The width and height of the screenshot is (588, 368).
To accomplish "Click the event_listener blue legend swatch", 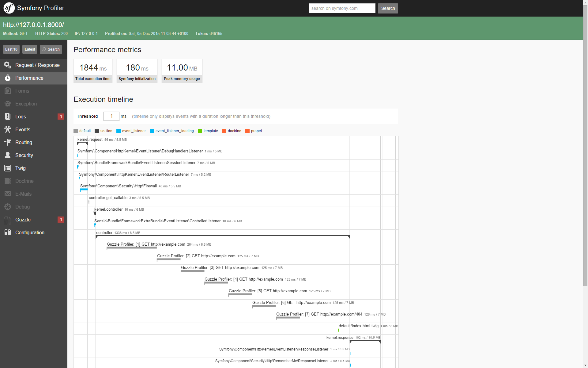I will coord(119,131).
